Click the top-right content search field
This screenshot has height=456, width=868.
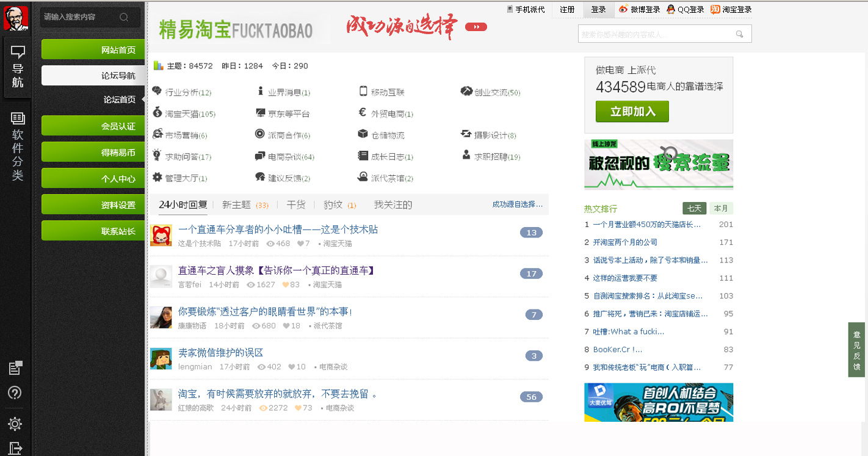665,34
